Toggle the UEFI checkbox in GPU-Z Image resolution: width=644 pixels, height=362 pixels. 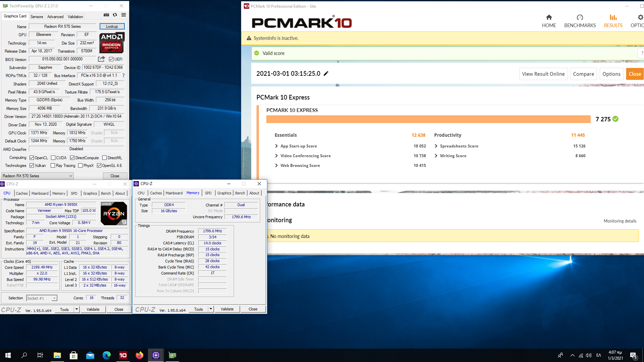[x=111, y=59]
